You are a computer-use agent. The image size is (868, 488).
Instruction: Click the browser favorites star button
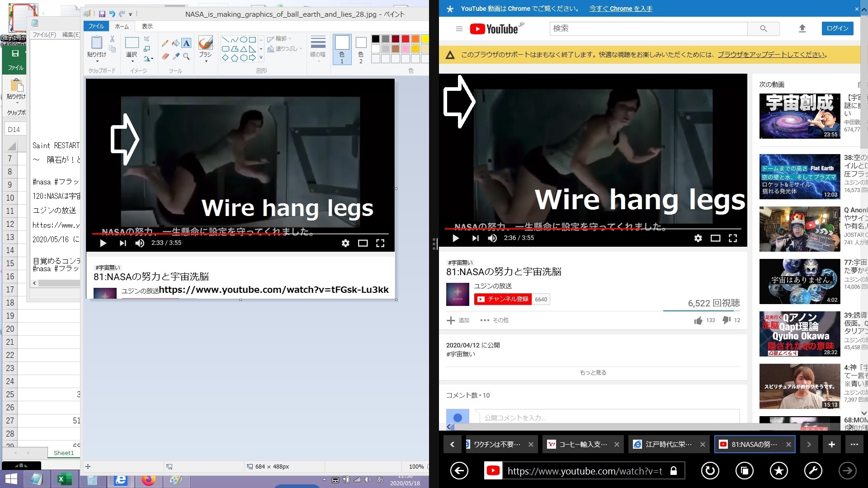(x=778, y=471)
